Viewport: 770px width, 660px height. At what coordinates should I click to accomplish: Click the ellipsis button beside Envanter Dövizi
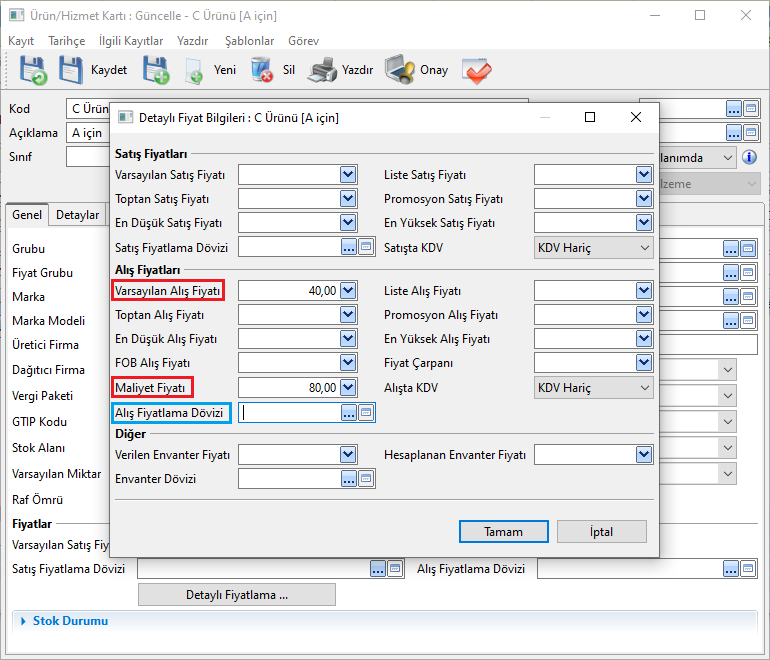[349, 479]
